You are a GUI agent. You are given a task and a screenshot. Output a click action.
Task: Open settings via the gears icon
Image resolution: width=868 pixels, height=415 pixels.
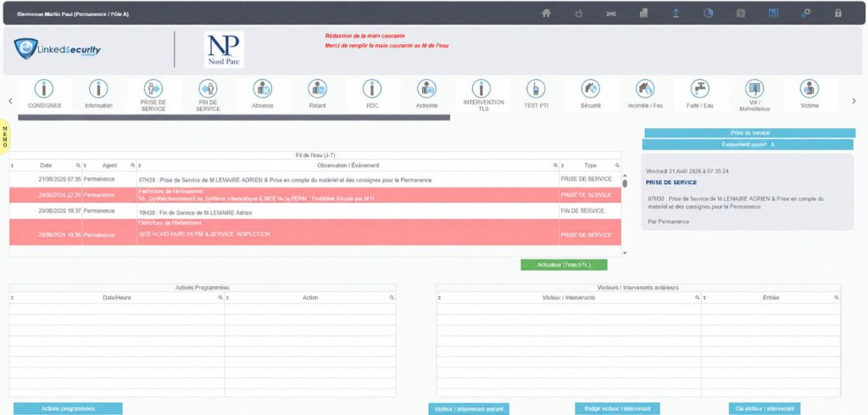click(x=806, y=14)
